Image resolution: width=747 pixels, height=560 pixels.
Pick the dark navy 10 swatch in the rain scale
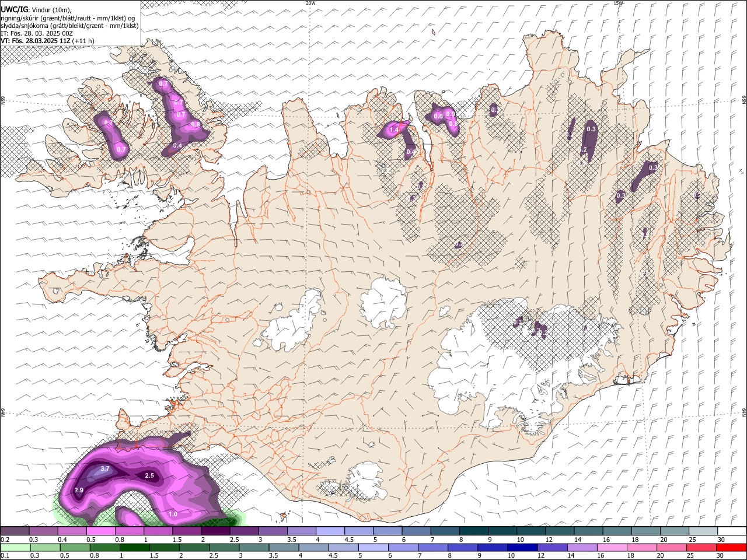click(522, 547)
